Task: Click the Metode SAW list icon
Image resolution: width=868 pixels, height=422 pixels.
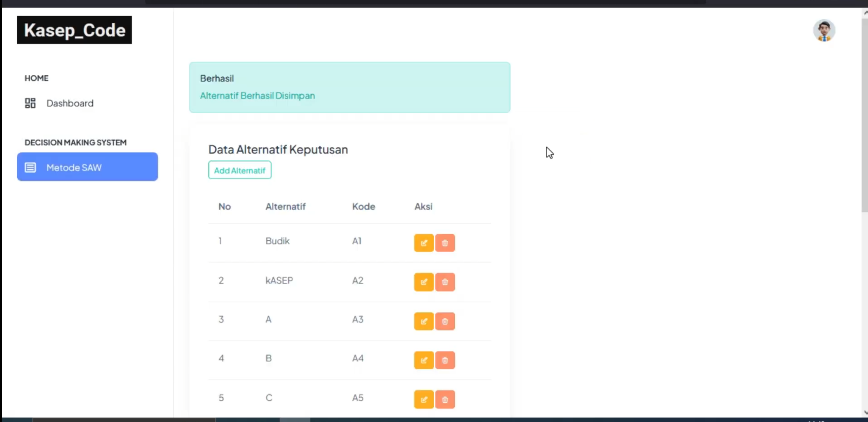Action: coord(30,167)
